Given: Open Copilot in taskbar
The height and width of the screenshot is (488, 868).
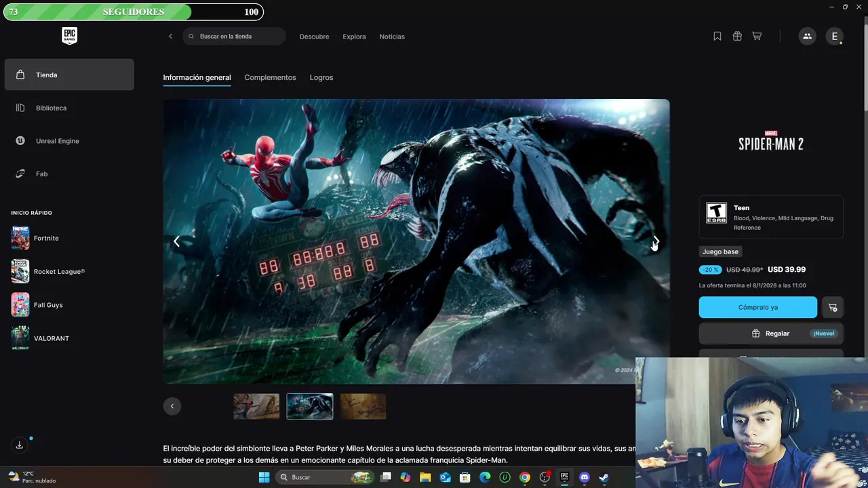Looking at the screenshot, I should tap(406, 477).
